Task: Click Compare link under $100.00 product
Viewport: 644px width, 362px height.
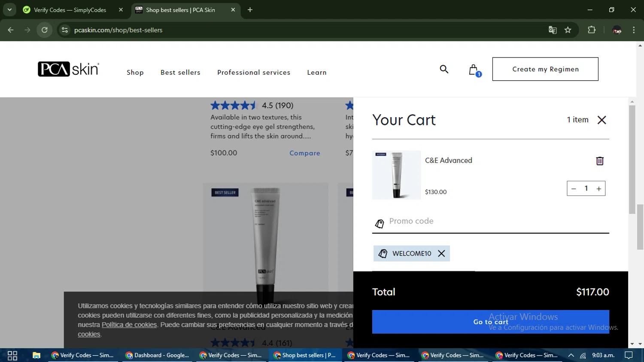Action: tap(305, 153)
